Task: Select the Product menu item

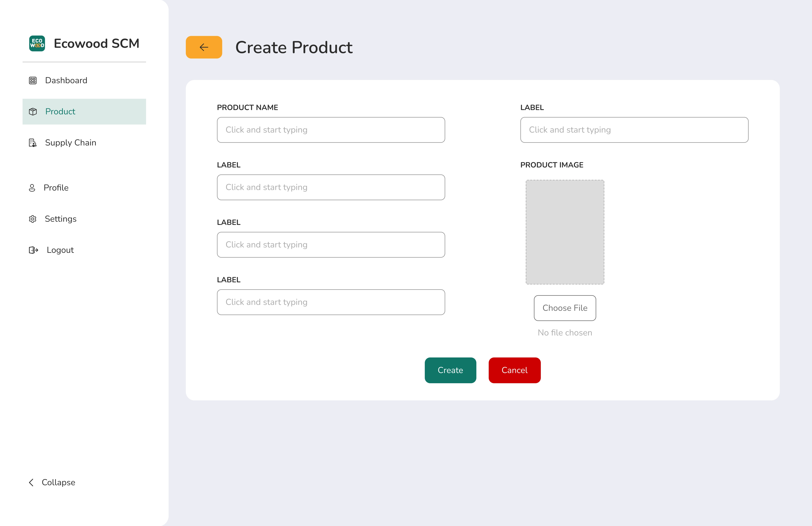Action: (x=84, y=111)
